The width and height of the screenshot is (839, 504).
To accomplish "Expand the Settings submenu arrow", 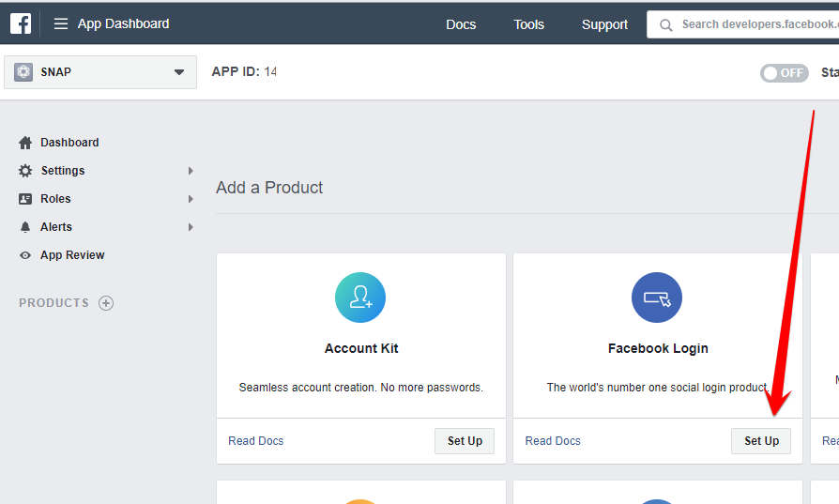I will tap(191, 171).
